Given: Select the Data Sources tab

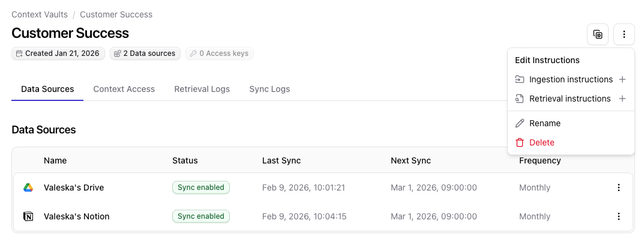Looking at the screenshot, I should [x=47, y=89].
